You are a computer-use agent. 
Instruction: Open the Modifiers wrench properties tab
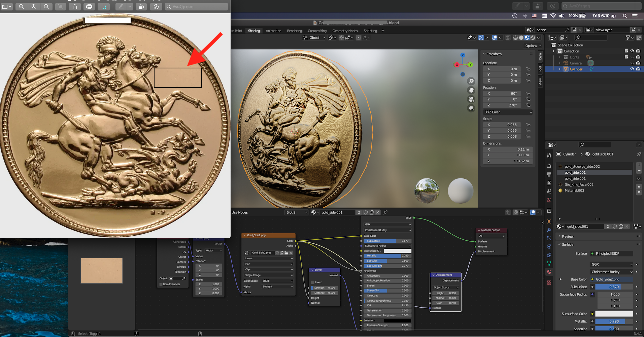pos(549,230)
